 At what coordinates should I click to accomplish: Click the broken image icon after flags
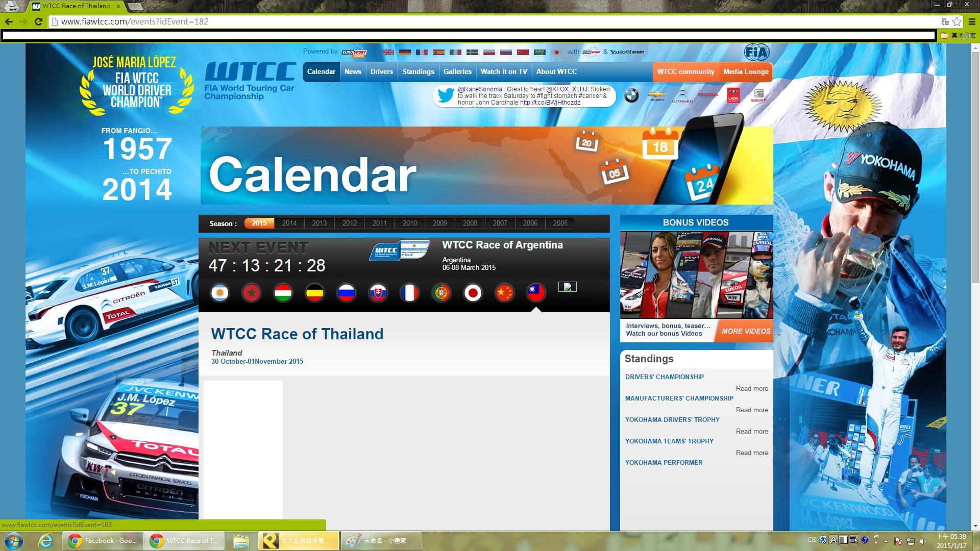[x=568, y=287]
